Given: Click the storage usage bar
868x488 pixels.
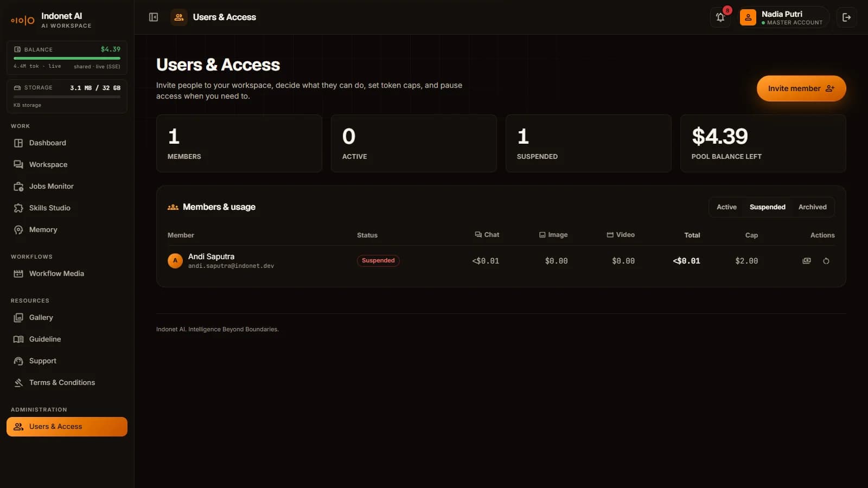Looking at the screenshot, I should click(x=67, y=97).
